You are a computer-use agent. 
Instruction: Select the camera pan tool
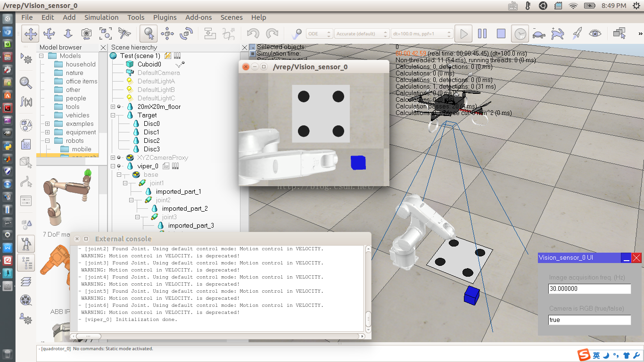31,33
